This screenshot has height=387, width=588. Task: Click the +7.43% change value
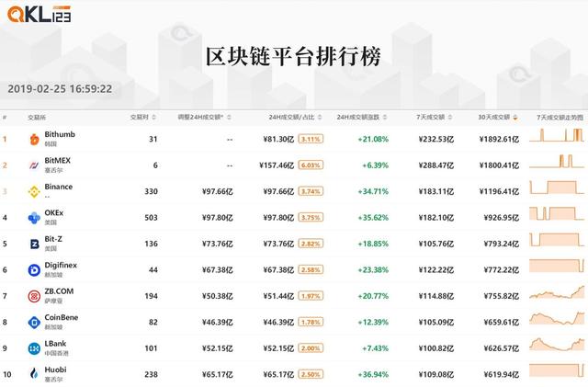pyautogui.click(x=375, y=348)
